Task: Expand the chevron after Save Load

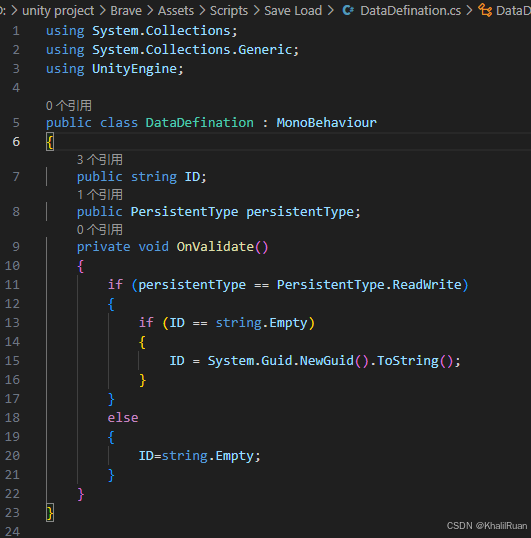Action: click(331, 11)
